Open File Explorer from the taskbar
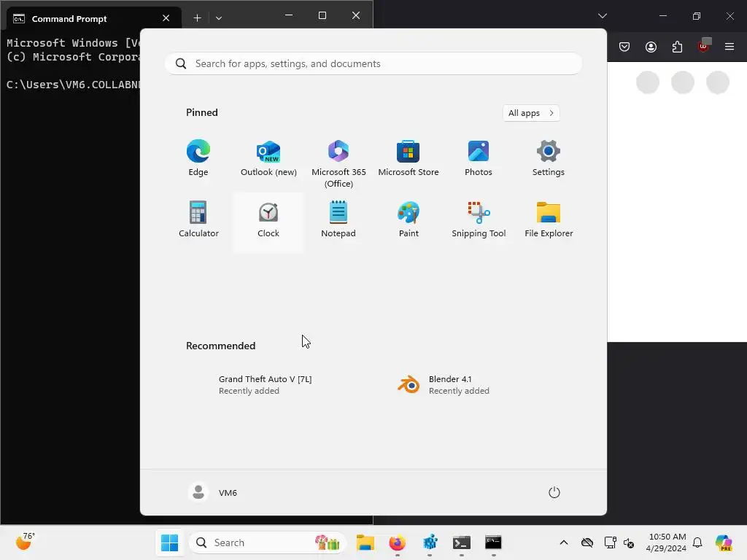This screenshot has width=747, height=560. (x=365, y=542)
